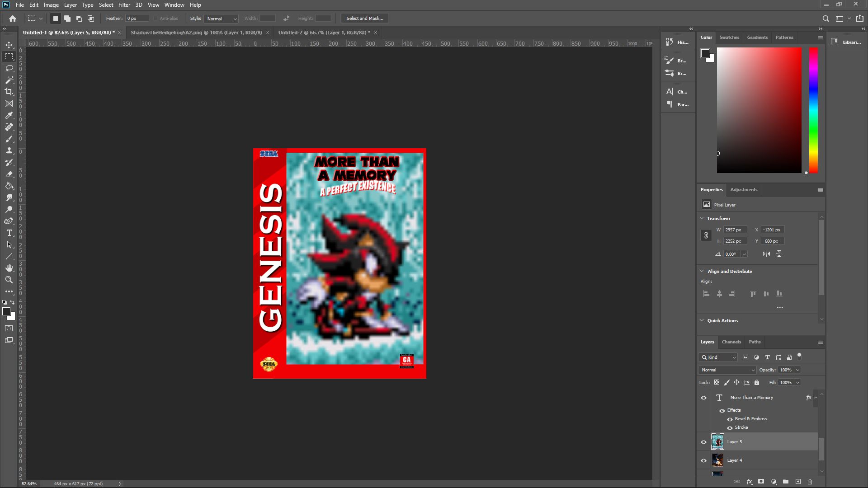Collapse the Transform section
868x488 pixels.
tap(702, 218)
